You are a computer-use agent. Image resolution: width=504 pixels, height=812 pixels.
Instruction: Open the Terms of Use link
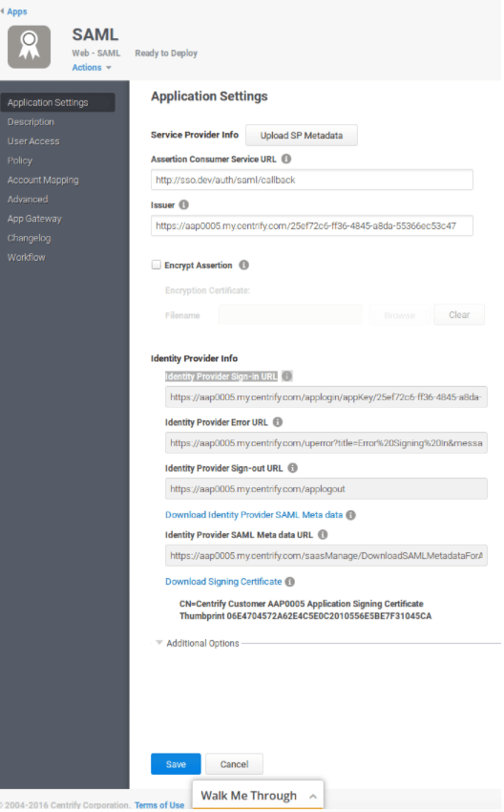pos(159,805)
